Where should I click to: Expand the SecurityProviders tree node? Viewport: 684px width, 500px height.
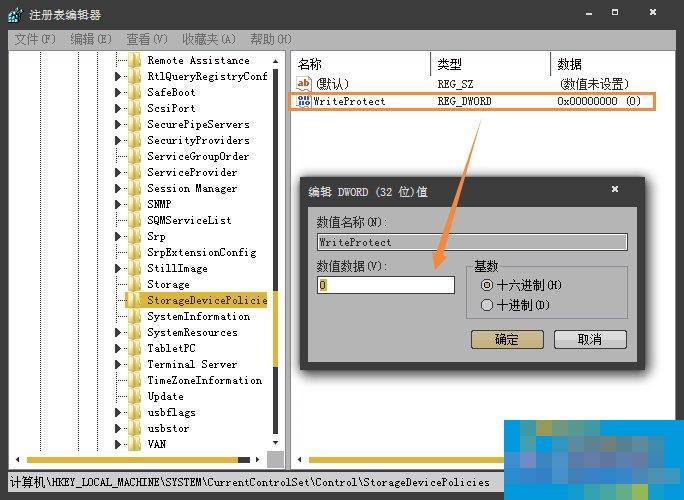pos(118,140)
